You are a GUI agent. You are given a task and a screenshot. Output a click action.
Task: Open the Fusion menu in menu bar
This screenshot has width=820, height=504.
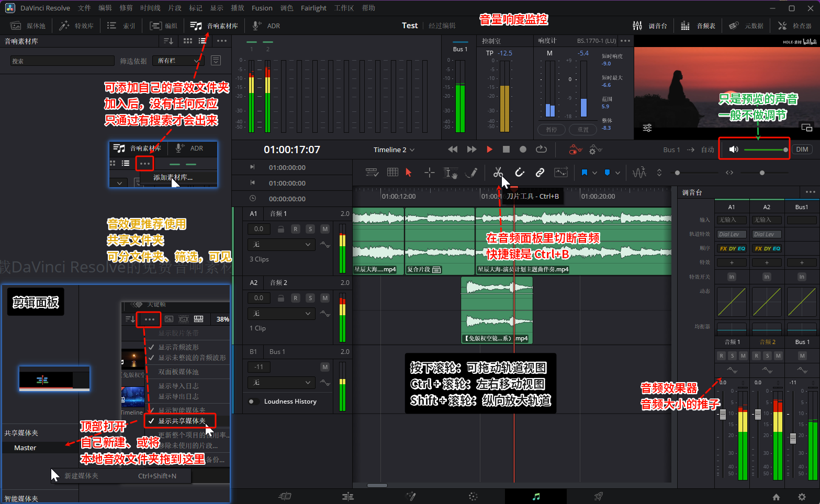[262, 8]
